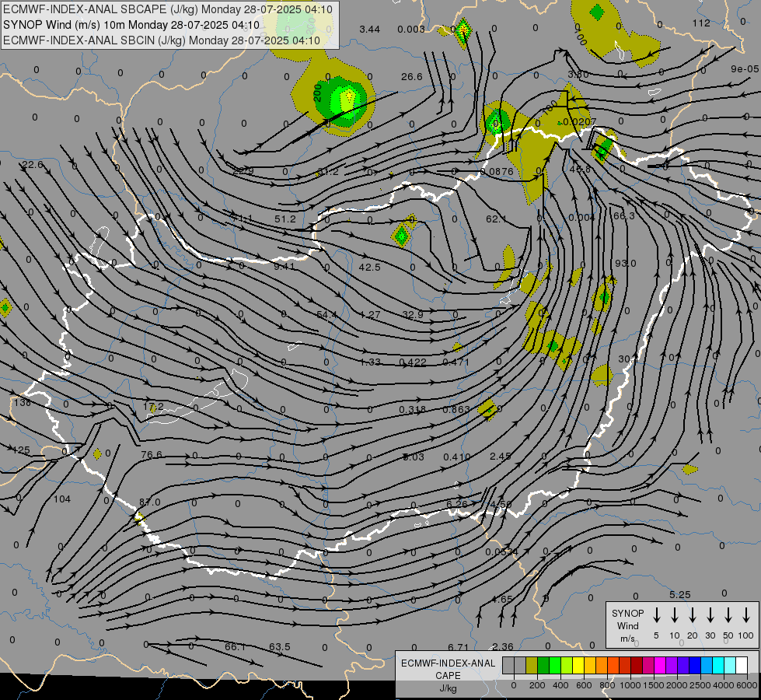Select the dark blue CAPE legend swatch

(694, 666)
